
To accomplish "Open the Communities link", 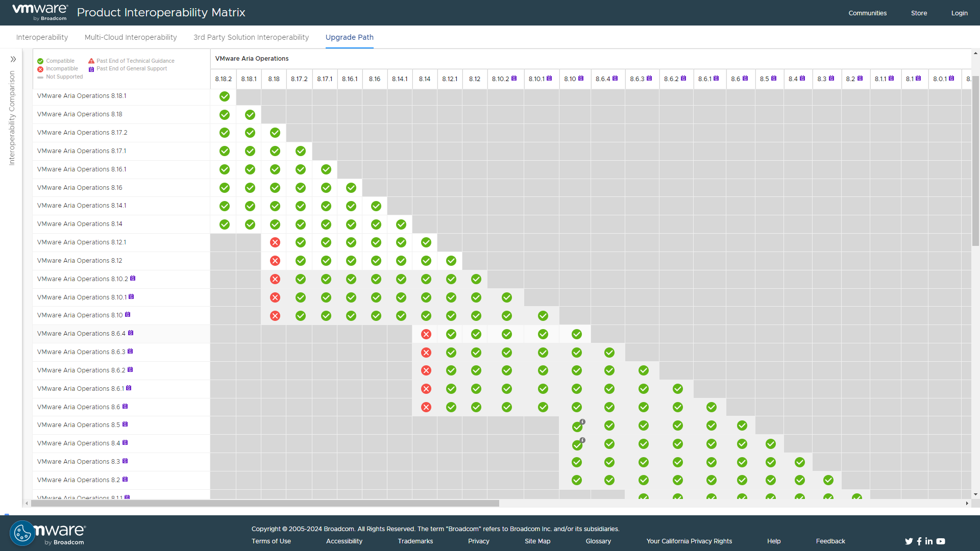I will (867, 13).
